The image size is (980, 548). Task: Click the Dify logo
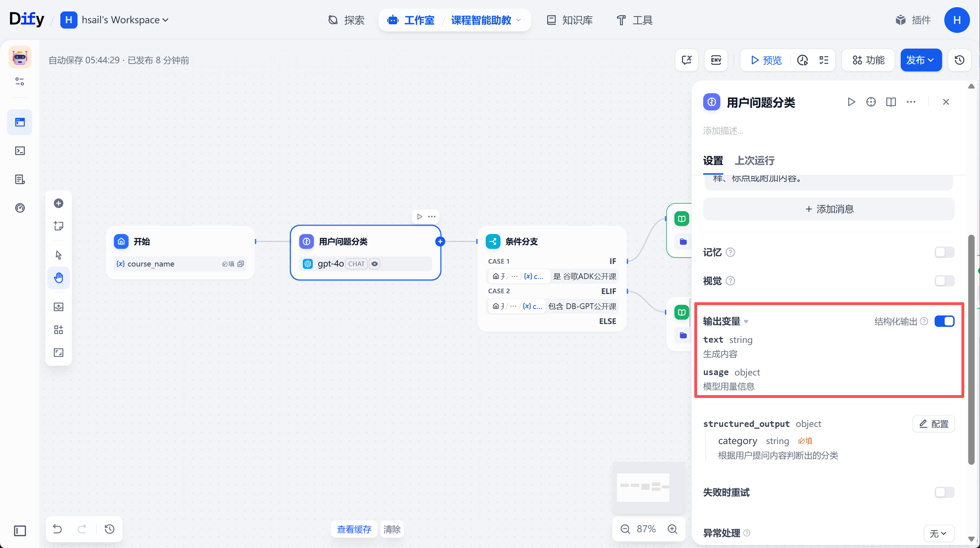27,19
